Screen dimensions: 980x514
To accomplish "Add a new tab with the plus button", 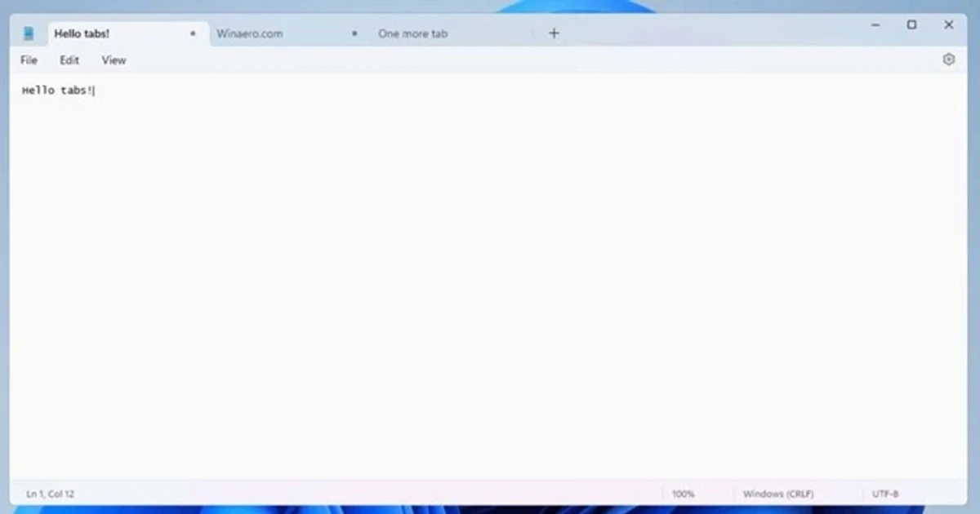I will (x=554, y=33).
